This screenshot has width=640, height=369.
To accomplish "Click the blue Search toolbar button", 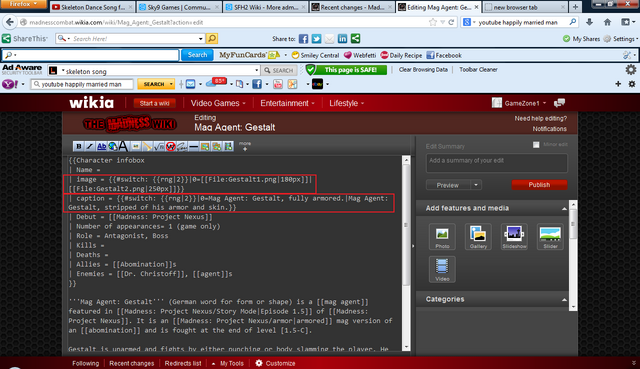I will (x=197, y=55).
